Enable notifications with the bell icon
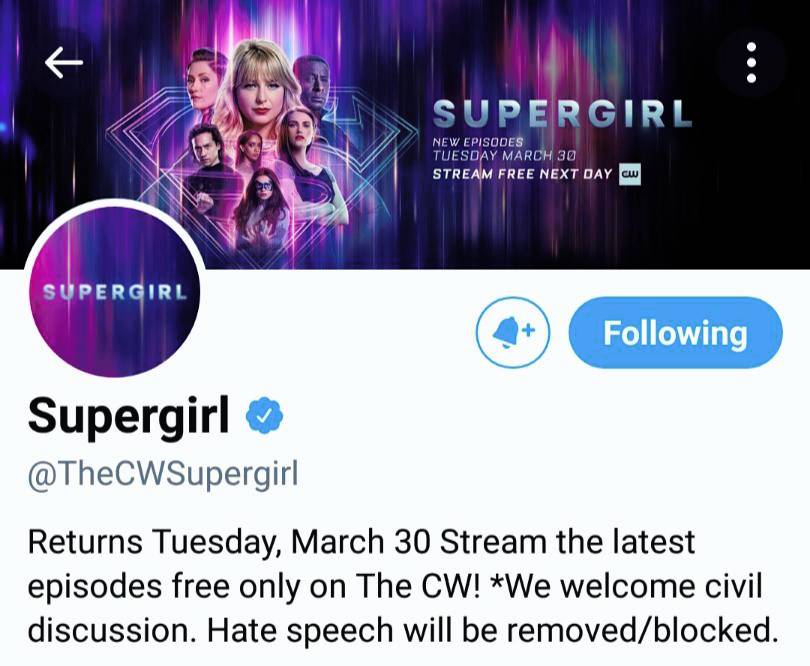Screen dimensions: 810x666 point(512,332)
